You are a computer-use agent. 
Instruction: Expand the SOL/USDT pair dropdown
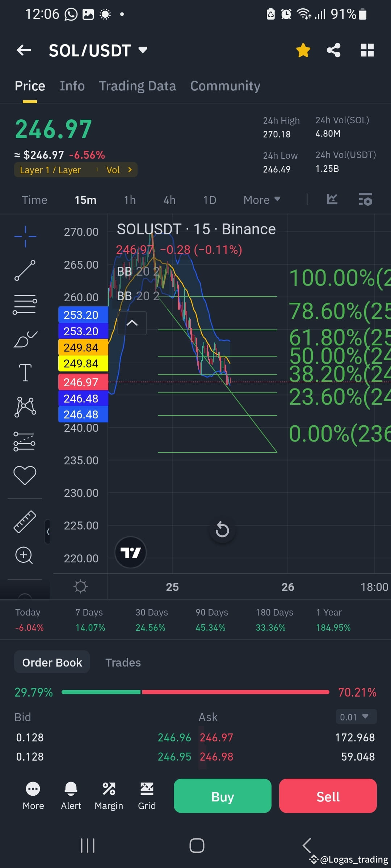[143, 50]
